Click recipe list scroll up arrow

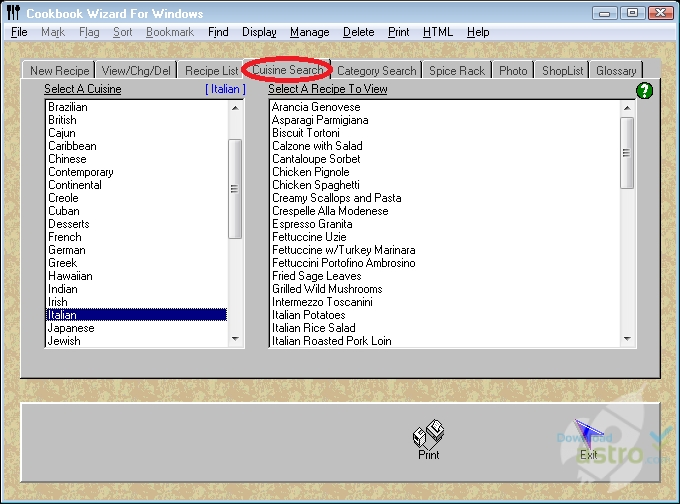(x=627, y=108)
